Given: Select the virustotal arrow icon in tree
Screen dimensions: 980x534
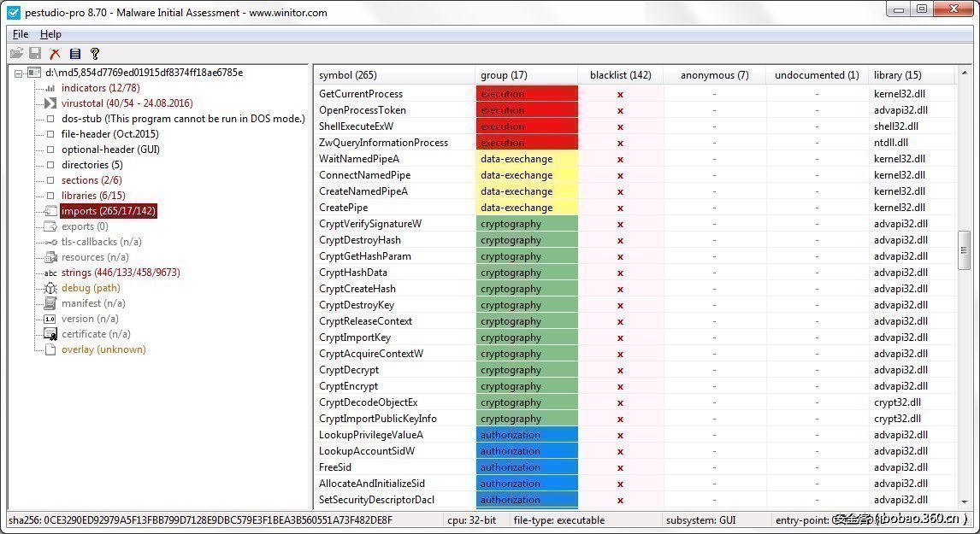Looking at the screenshot, I should [50, 103].
